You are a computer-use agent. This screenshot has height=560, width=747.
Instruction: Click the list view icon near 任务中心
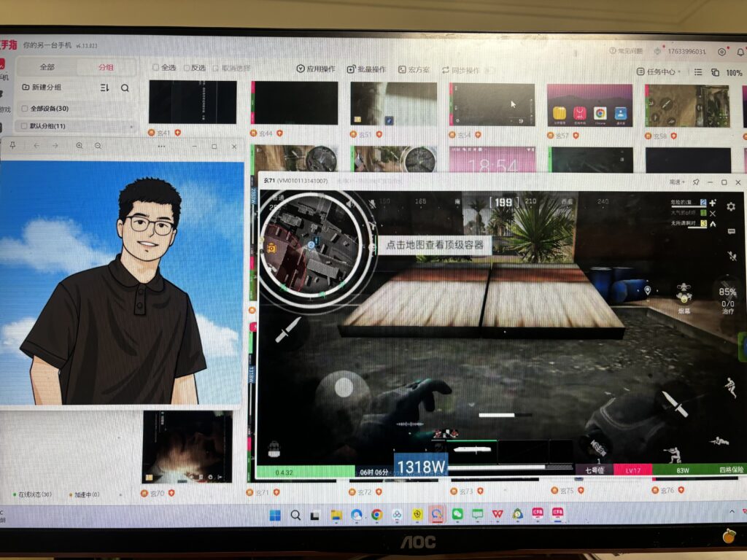[698, 72]
